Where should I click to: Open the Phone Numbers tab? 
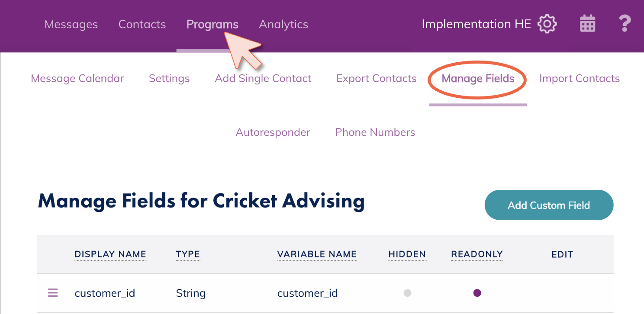pos(375,132)
